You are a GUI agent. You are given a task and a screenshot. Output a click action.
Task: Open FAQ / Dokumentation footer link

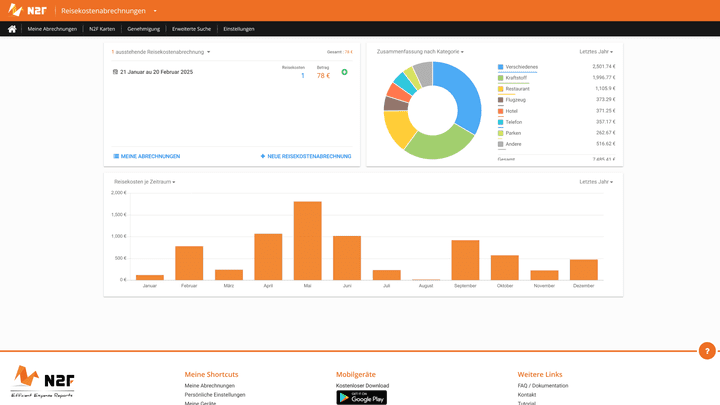click(543, 386)
